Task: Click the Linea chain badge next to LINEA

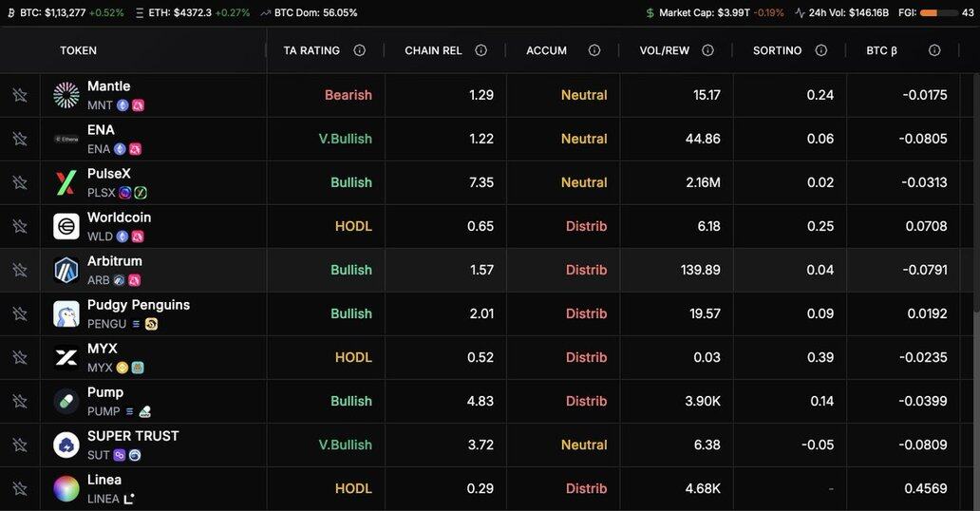Action: tap(129, 499)
